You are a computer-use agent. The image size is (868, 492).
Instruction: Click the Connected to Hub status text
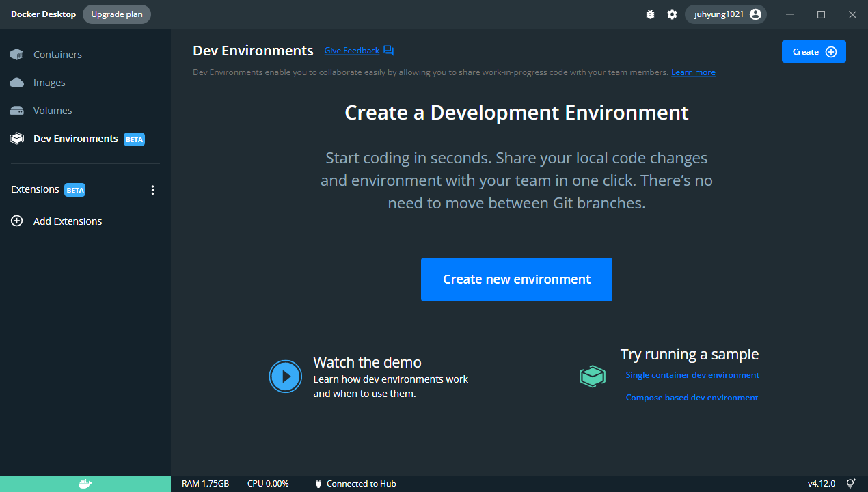pyautogui.click(x=362, y=484)
